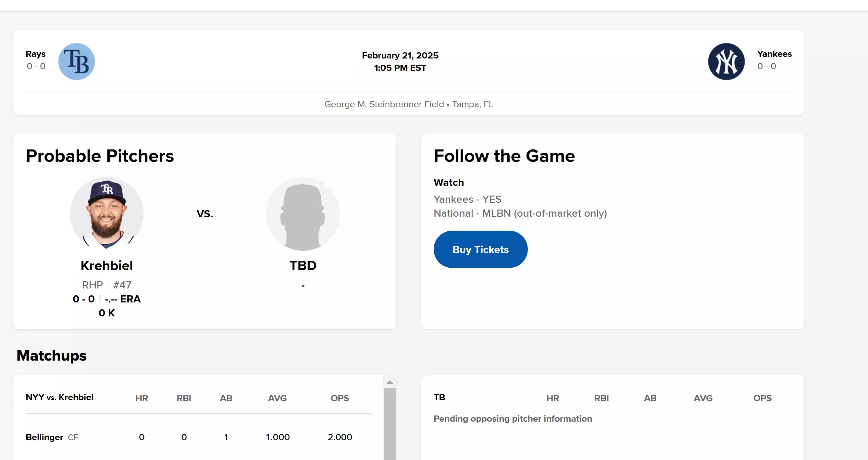Image resolution: width=868 pixels, height=460 pixels.
Task: Click the TBD pitcher name
Action: [x=303, y=265]
